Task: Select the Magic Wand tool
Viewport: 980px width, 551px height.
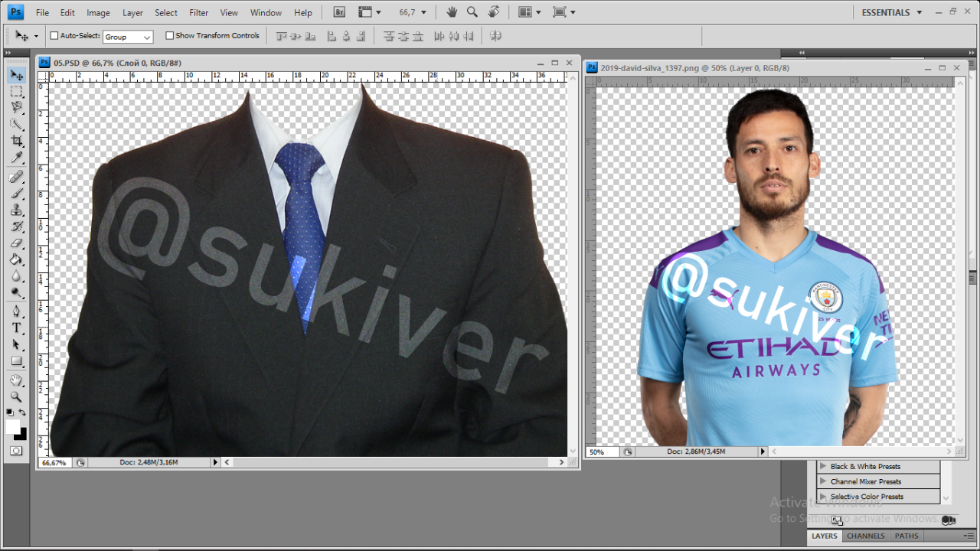Action: 16,125
